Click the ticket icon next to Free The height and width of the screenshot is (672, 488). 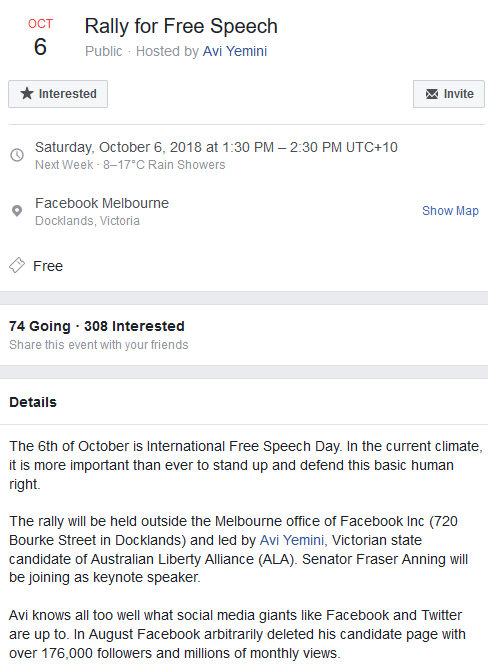pos(17,265)
